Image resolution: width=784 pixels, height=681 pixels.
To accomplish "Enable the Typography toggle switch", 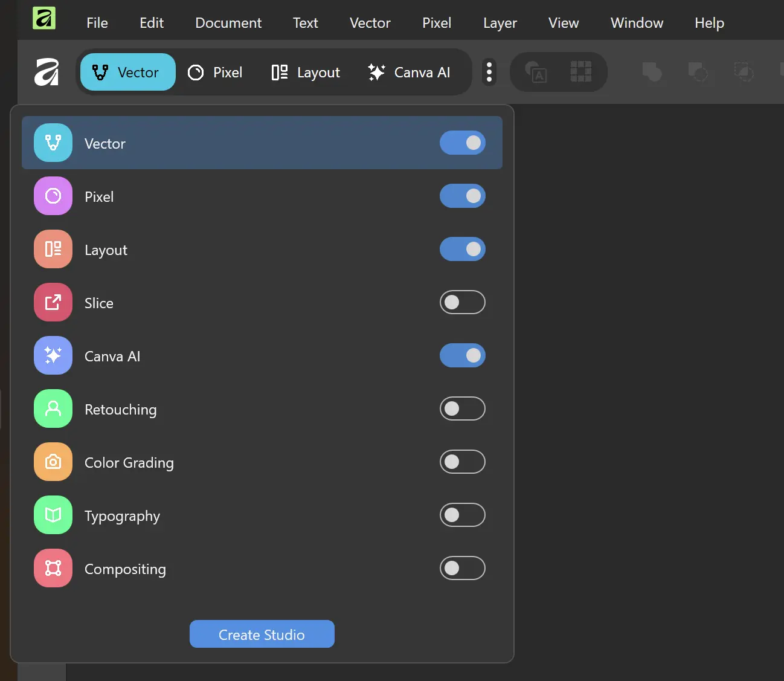I will point(462,515).
